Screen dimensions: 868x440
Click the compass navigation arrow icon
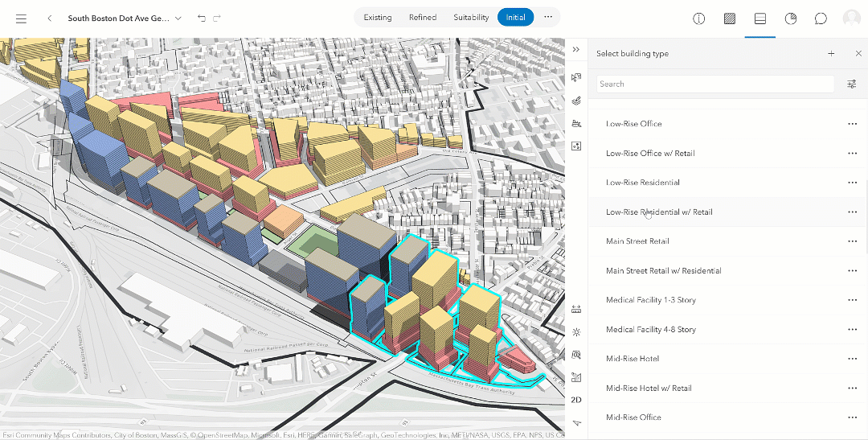pos(576,422)
